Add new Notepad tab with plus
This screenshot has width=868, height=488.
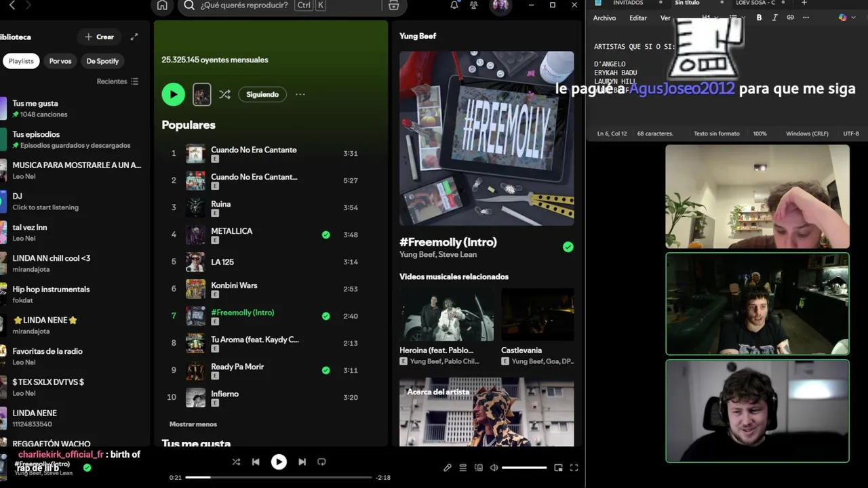tap(804, 3)
